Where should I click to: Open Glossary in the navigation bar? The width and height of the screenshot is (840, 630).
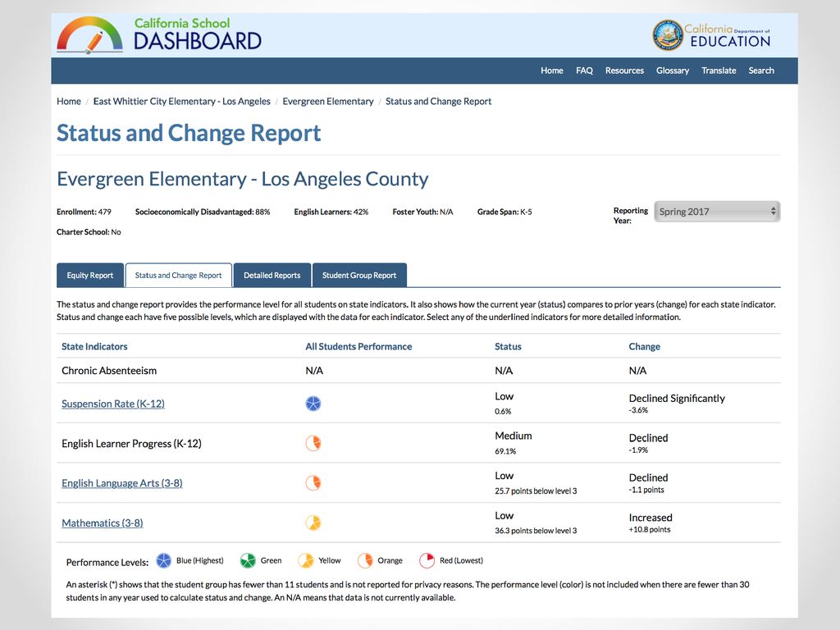673,71
